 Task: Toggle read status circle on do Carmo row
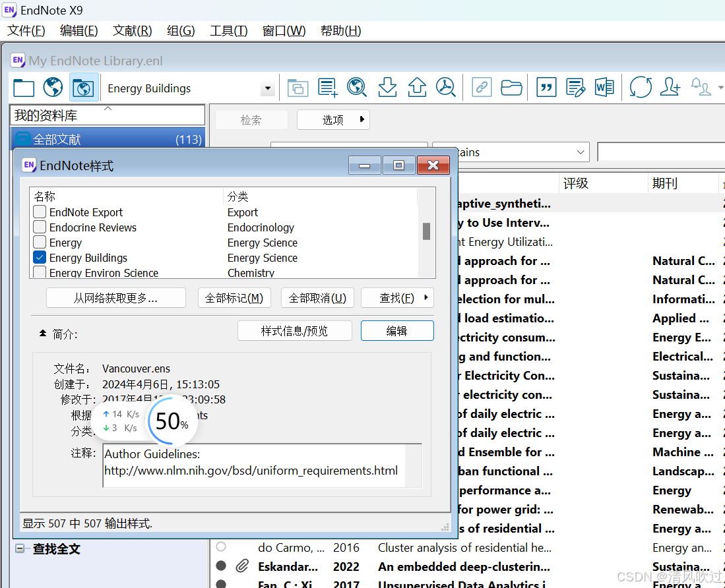(x=221, y=547)
